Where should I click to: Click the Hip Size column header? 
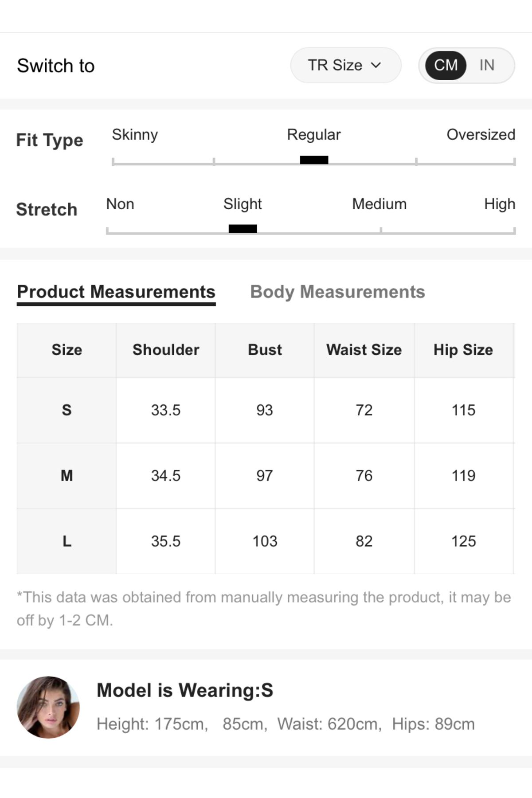click(x=463, y=350)
